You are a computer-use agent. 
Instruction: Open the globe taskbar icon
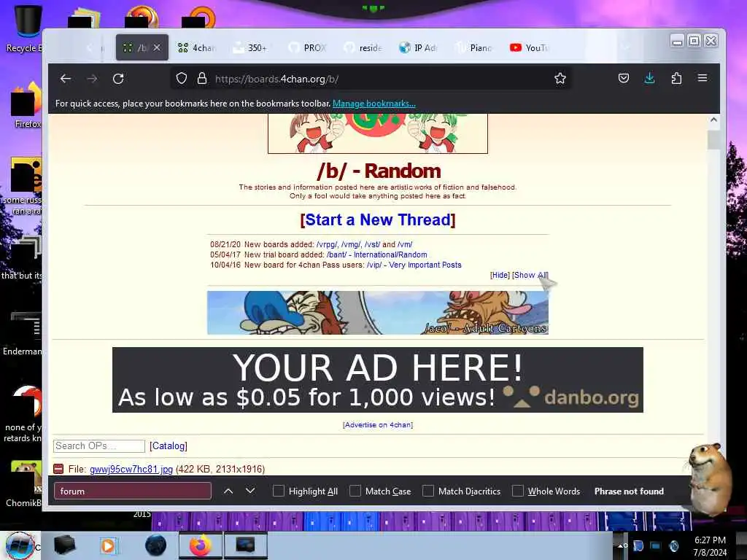tap(155, 545)
